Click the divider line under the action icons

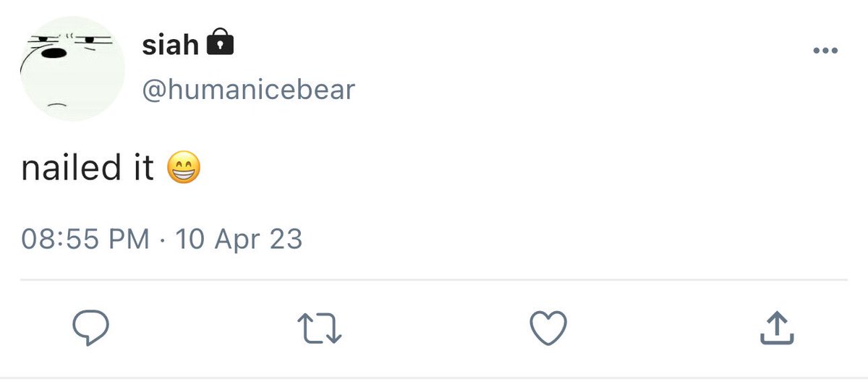tap(434, 377)
